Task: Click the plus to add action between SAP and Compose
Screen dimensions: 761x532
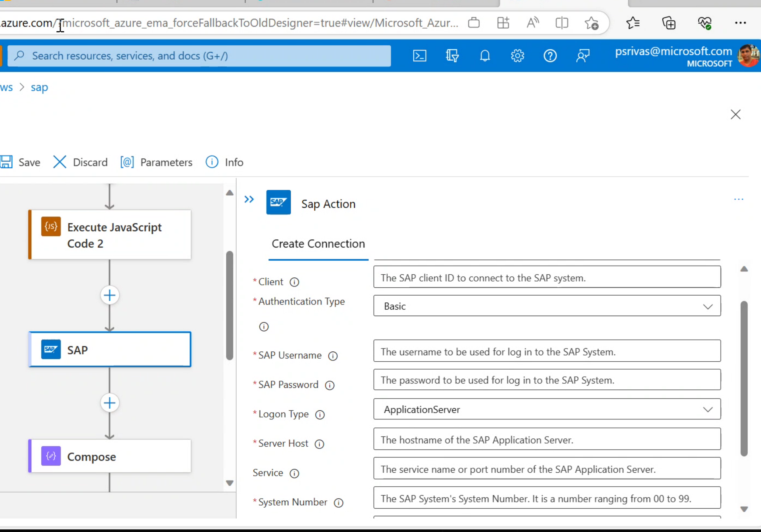Action: point(109,403)
